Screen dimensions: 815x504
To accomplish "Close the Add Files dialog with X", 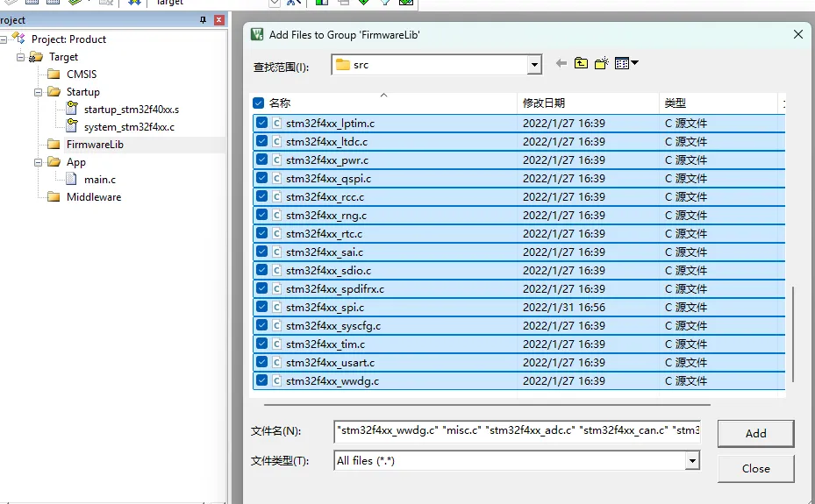I will click(798, 34).
